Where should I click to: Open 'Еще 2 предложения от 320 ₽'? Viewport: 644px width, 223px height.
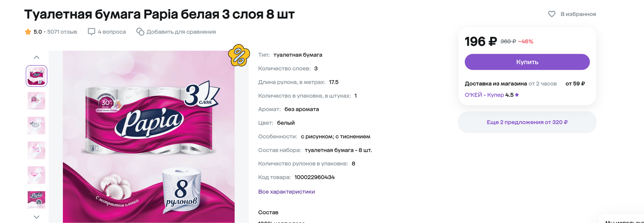[x=527, y=122]
